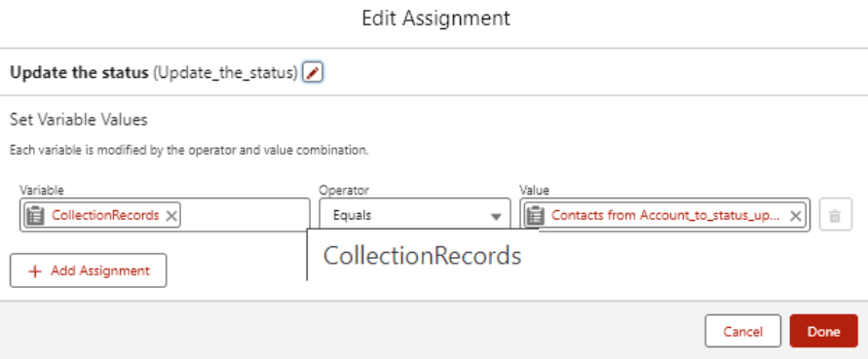Open the Equals operator dropdown
This screenshot has width=868, height=359.
pyautogui.click(x=415, y=215)
